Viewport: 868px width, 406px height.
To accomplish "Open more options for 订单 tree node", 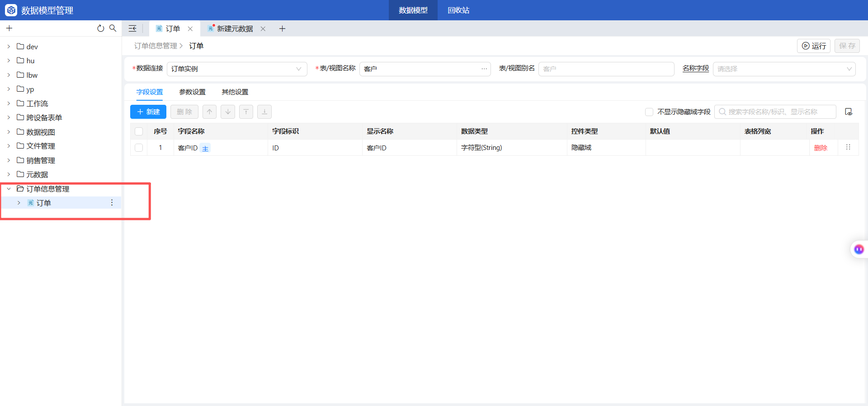I will (112, 203).
